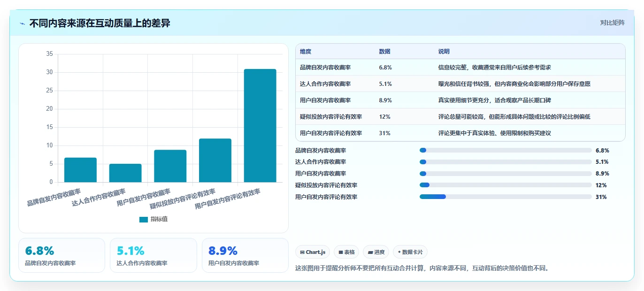644x291 pixels.
Task: Click the Chart.js chip
Action: 313,252
